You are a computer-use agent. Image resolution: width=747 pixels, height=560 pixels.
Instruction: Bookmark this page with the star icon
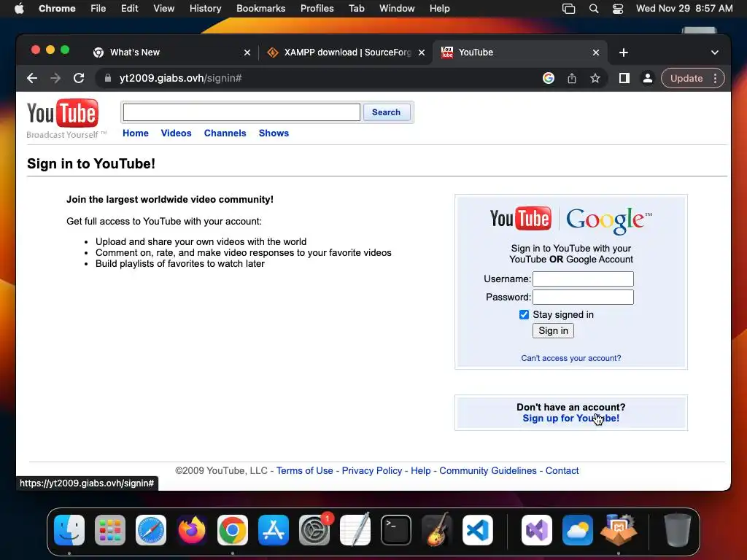point(595,78)
